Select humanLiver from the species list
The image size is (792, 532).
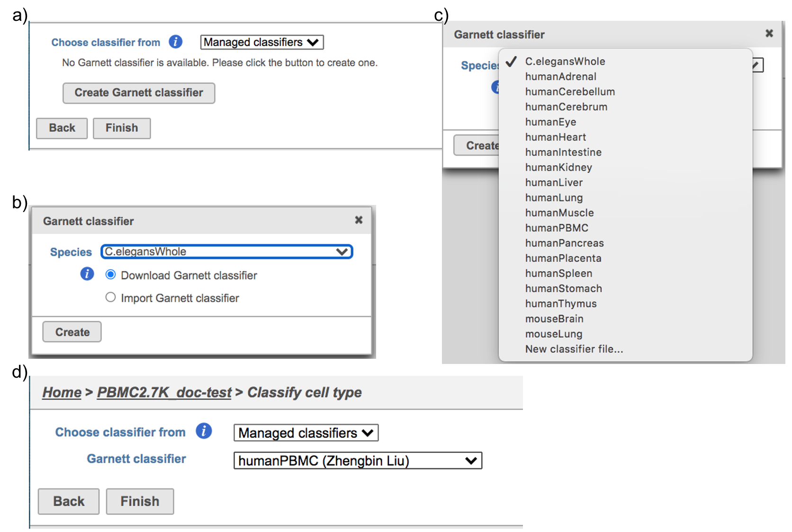554,183
